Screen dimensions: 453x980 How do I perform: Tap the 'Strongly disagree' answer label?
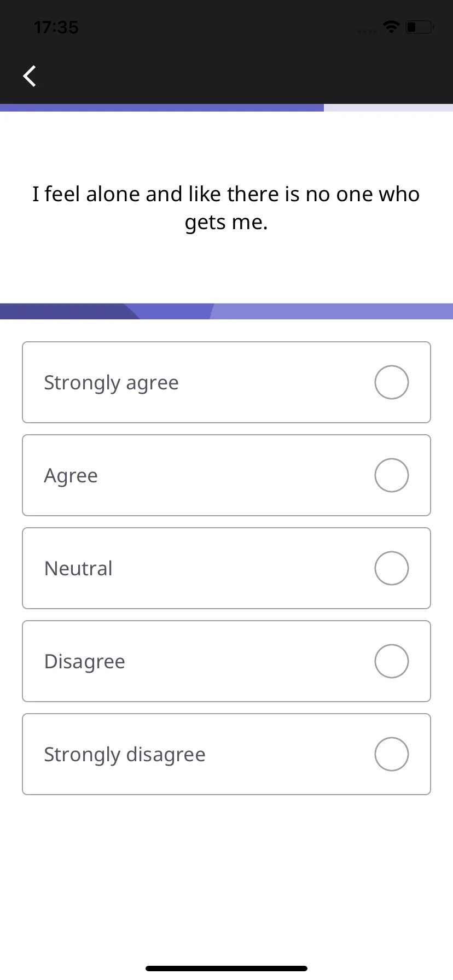tap(125, 755)
